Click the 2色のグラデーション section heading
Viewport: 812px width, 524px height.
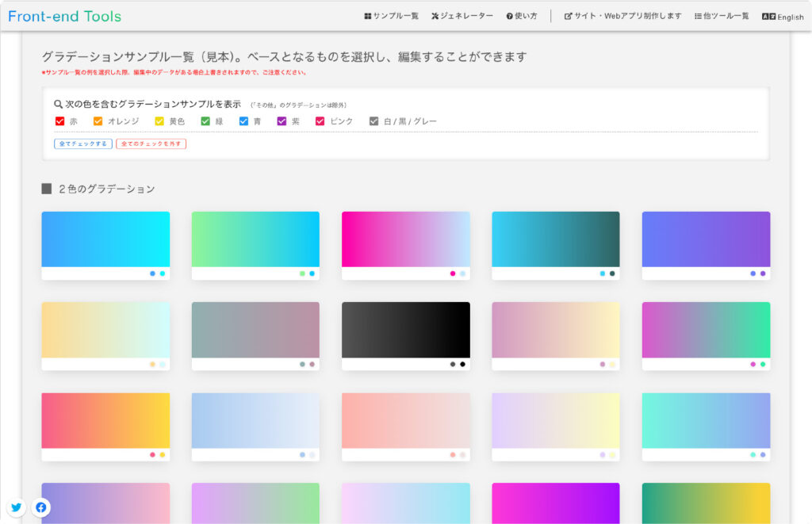coord(107,189)
